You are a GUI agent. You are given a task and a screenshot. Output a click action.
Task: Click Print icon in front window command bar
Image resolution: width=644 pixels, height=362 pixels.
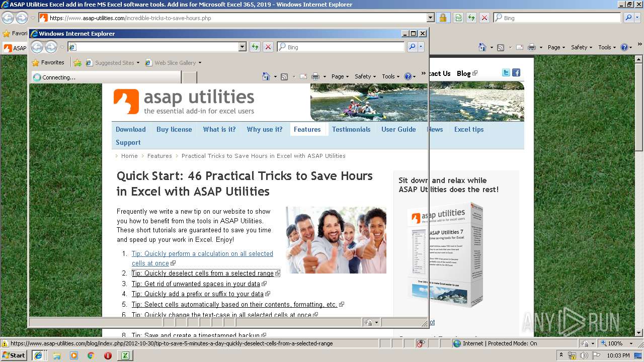point(315,76)
